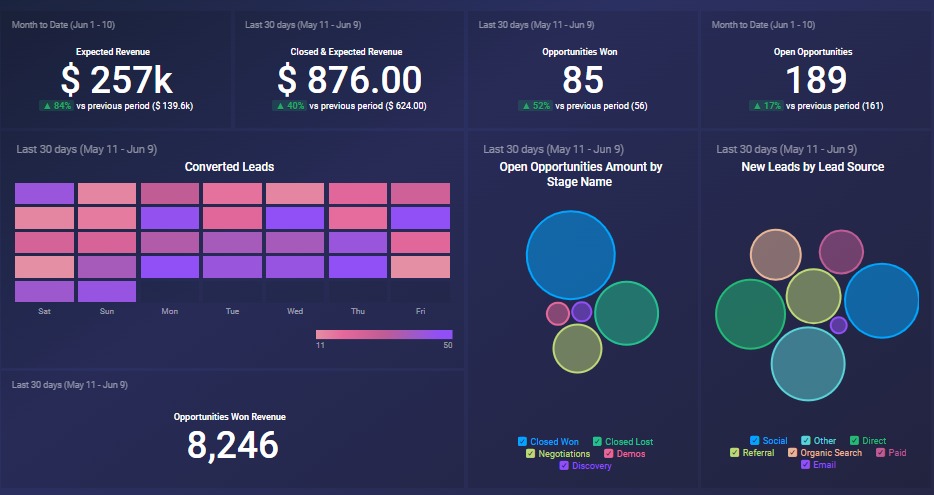Uncheck the Negotiations legend checkbox
This screenshot has height=495, width=934.
(x=531, y=454)
